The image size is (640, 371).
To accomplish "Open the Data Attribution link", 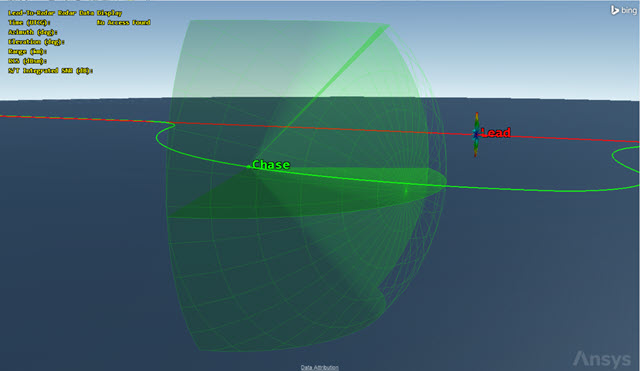I will (320, 367).
